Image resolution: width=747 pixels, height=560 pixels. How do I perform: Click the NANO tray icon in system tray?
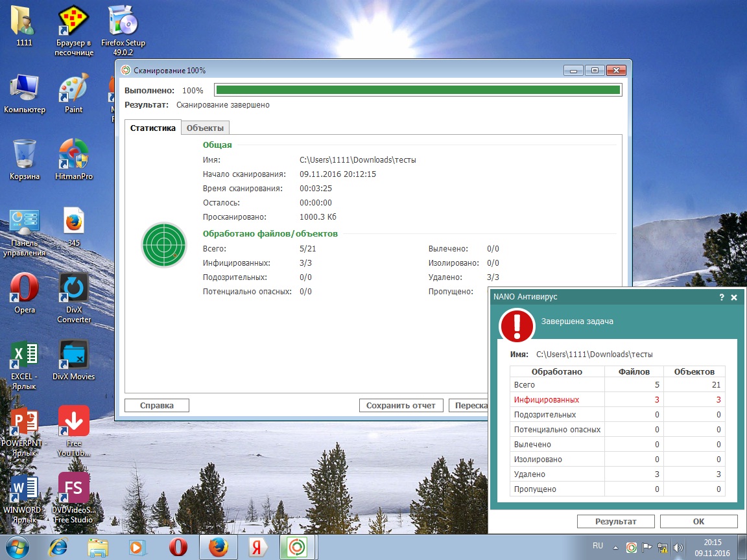coord(631,548)
